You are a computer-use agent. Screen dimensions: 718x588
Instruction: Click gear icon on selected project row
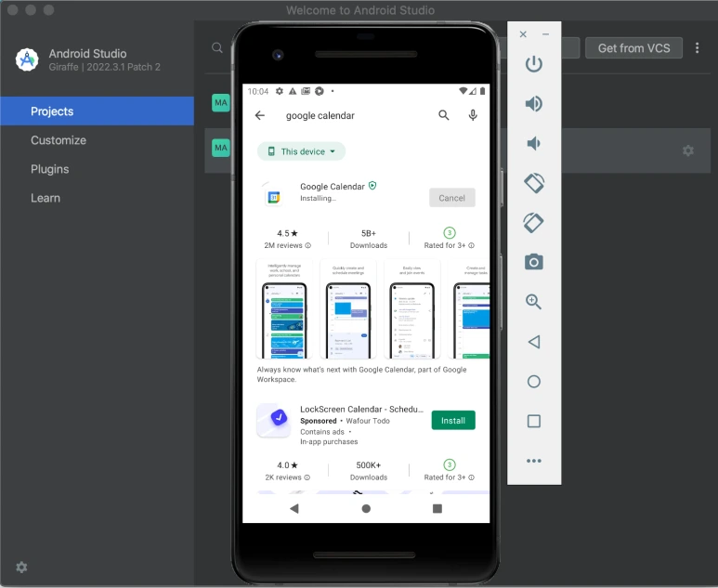point(687,150)
